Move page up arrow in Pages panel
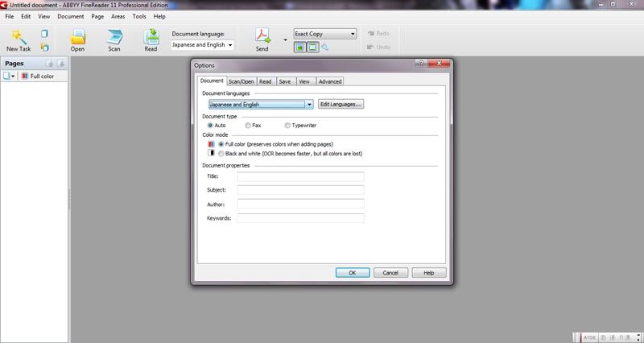This screenshot has height=343, width=644. pos(49,64)
